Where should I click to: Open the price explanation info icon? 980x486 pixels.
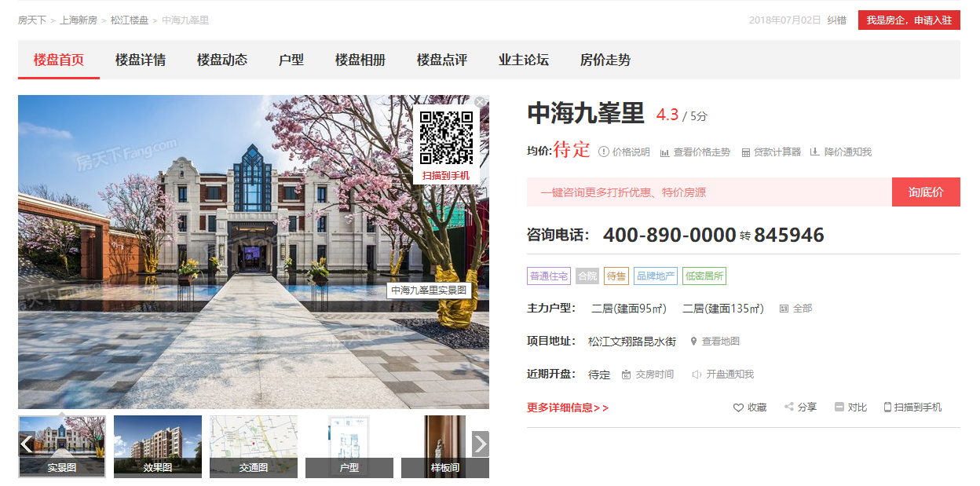tap(604, 152)
